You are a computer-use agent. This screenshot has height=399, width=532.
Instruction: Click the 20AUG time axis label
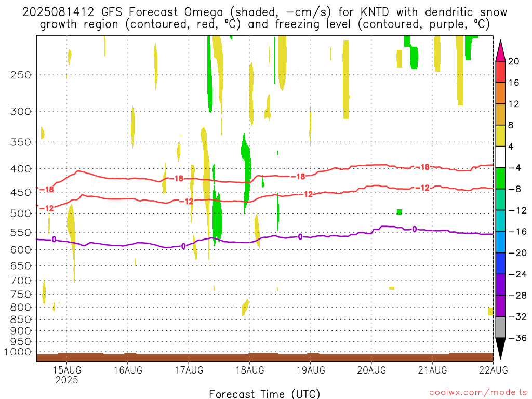click(x=371, y=370)
